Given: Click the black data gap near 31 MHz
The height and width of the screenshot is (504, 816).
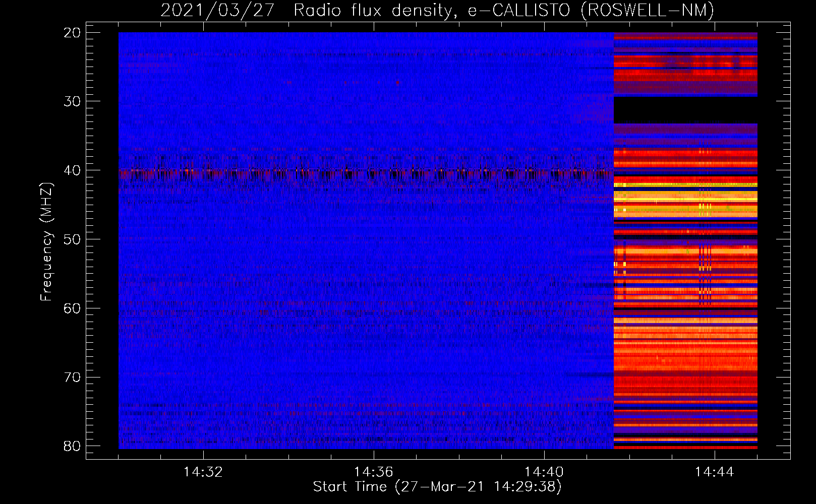Looking at the screenshot, I should [x=685, y=110].
